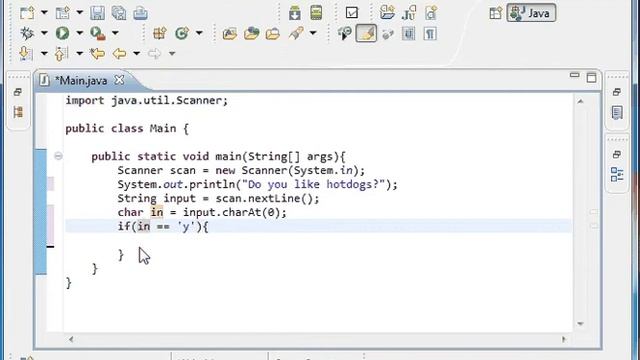Screen dimensions: 640x360
Task: Open the New Java Class dropdown arrow
Action: (x=199, y=33)
